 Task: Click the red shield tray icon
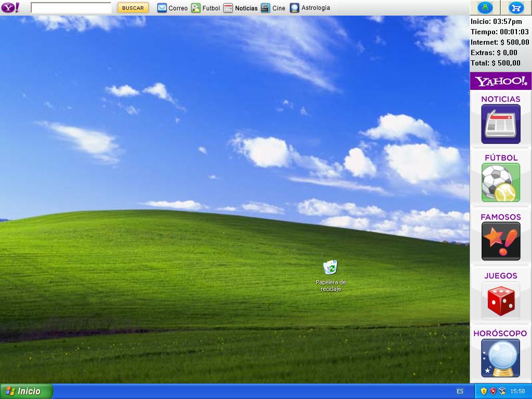point(493,391)
